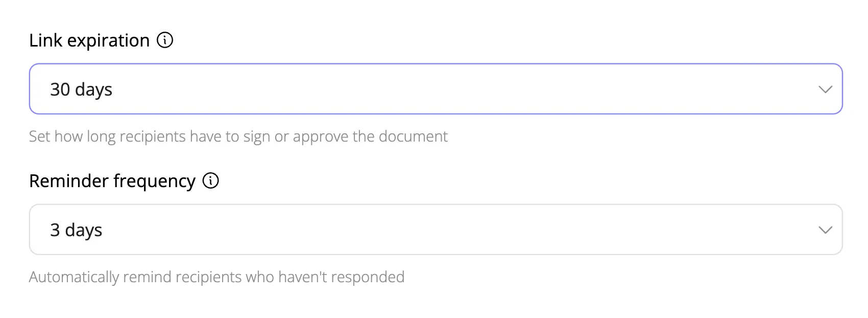
Task: Click the circled-i beside Link expiration heading
Action: pos(165,39)
